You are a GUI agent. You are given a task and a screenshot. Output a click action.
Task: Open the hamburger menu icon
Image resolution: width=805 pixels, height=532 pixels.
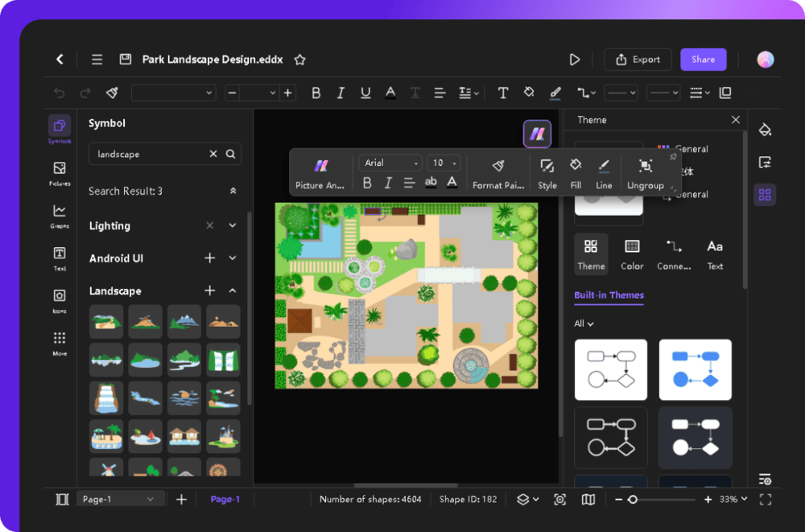97,59
